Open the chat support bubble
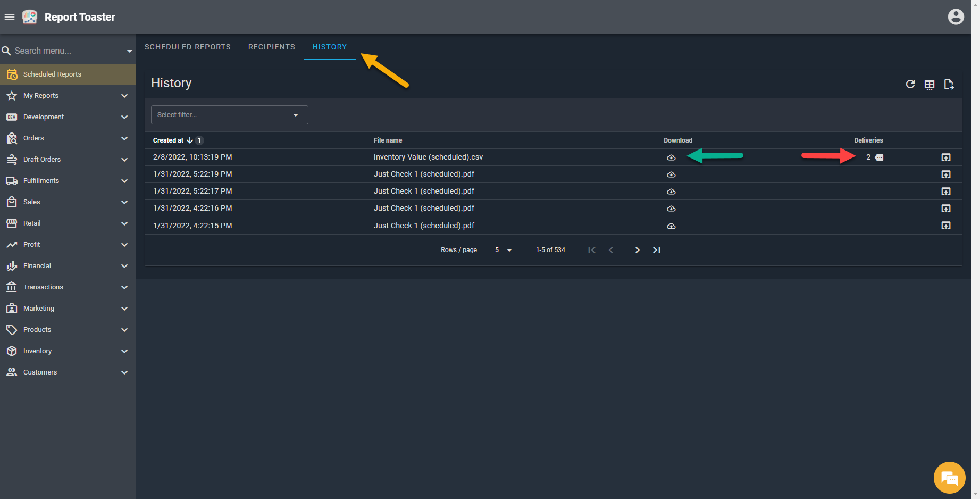The width and height of the screenshot is (980, 499). pyautogui.click(x=949, y=478)
